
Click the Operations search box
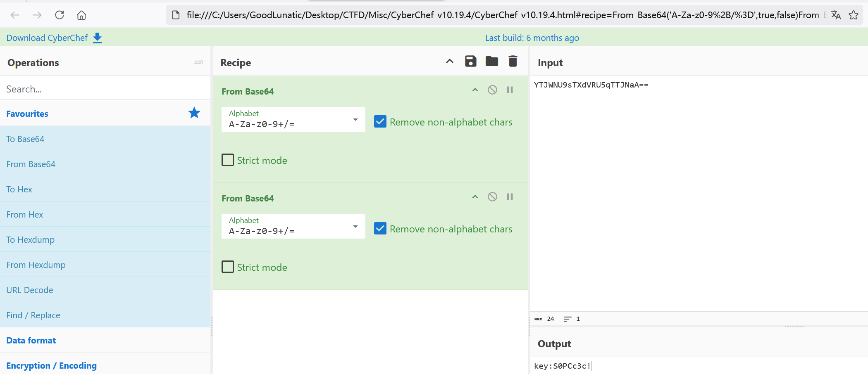pos(105,89)
